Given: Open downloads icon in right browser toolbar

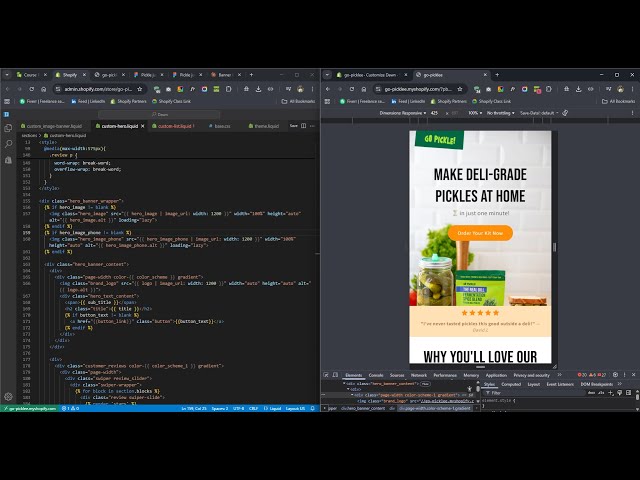Looking at the screenshot, I should [x=578, y=89].
